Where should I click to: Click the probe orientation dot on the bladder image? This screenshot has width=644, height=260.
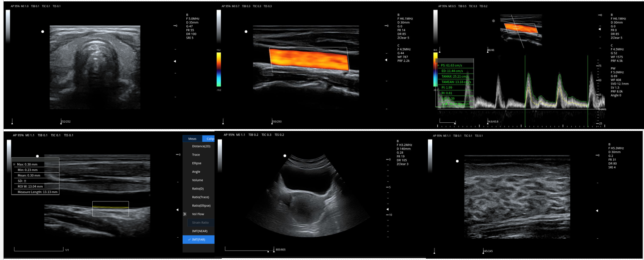[285, 156]
